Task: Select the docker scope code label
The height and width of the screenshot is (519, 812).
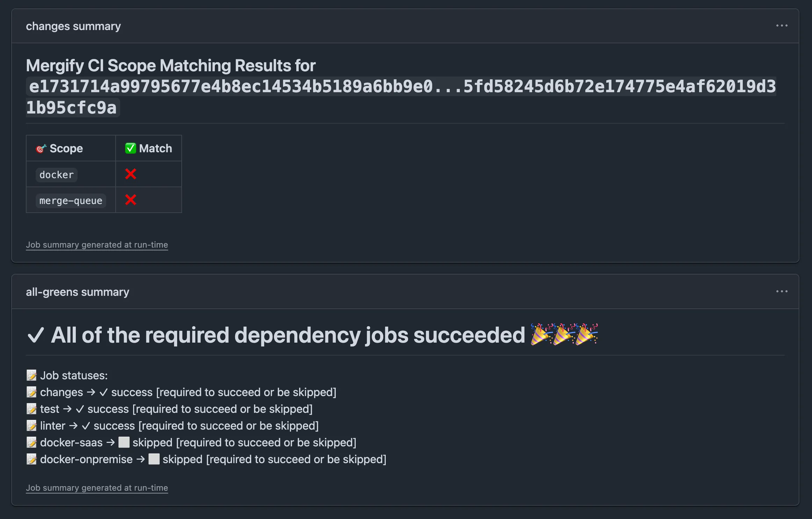Action: pyautogui.click(x=56, y=174)
